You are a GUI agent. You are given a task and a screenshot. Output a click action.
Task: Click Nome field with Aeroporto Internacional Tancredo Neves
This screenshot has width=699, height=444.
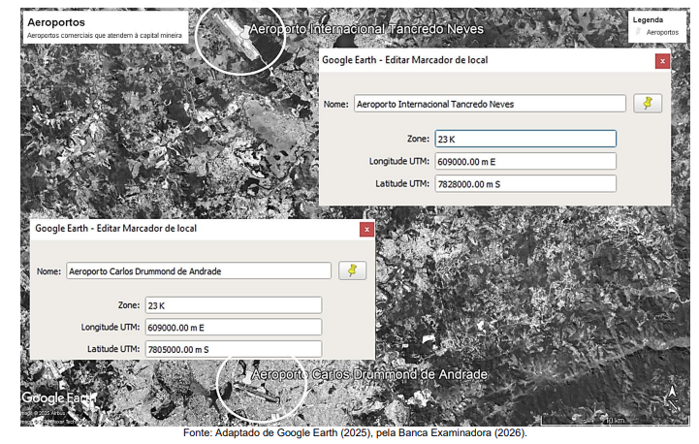tap(490, 104)
